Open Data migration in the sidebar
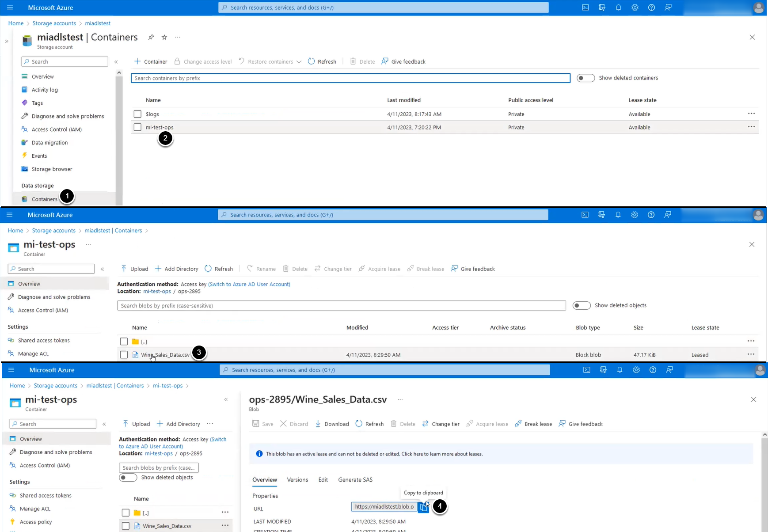Viewport: 768px width, 532px height. (49, 143)
